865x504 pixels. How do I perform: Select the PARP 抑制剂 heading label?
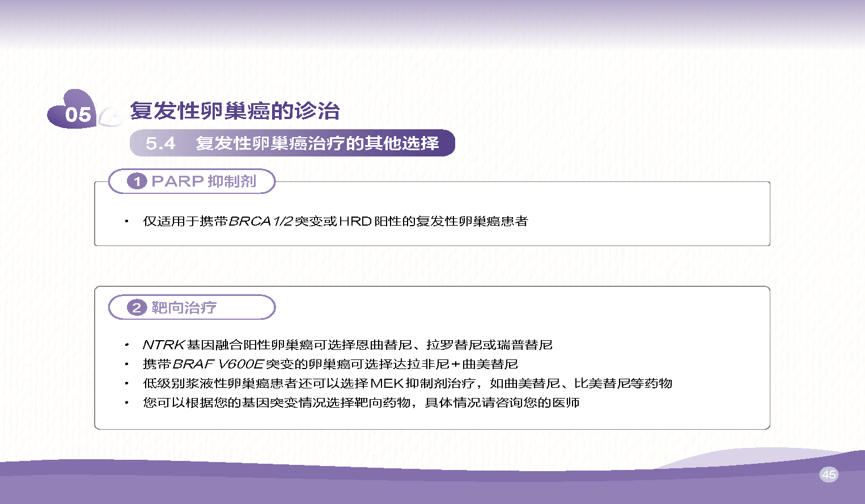(x=203, y=181)
